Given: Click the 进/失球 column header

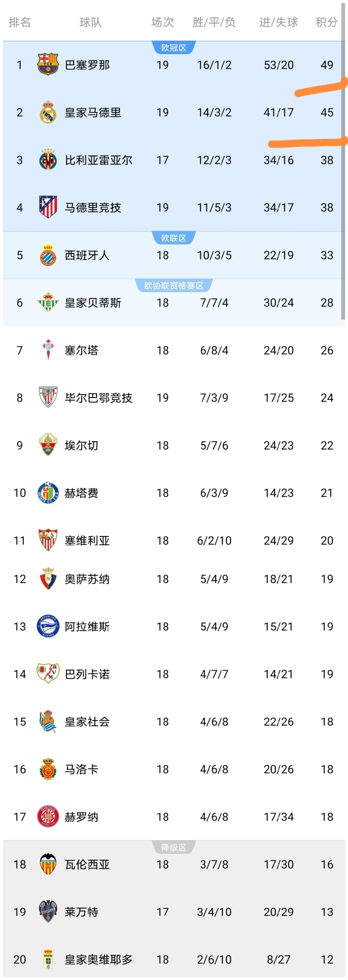Looking at the screenshot, I should (x=278, y=22).
